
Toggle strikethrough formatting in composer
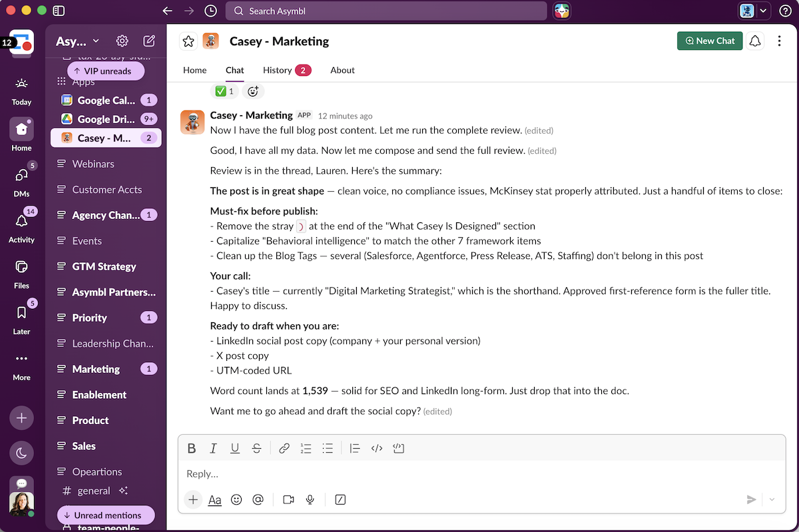click(x=256, y=448)
